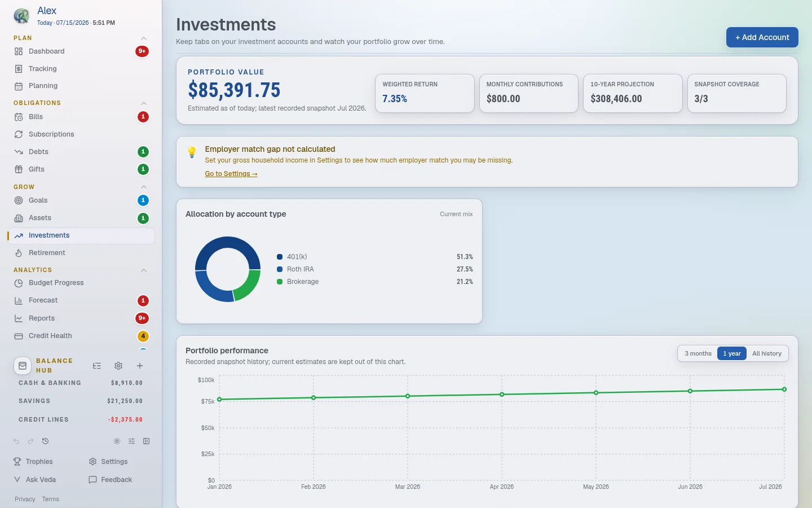Open the Terms link
The image size is (812, 508).
coord(51,500)
